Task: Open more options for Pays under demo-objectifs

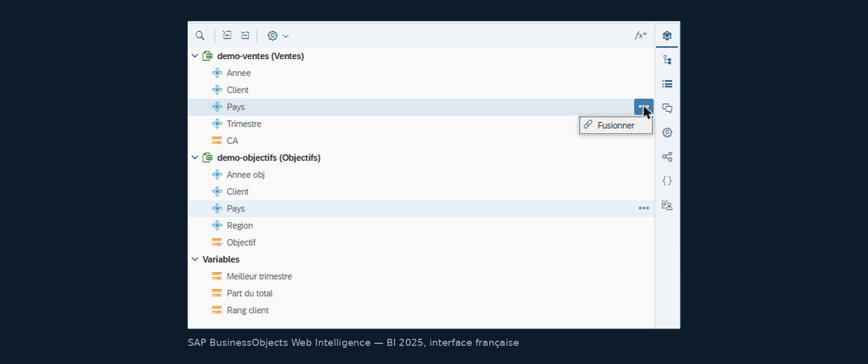Action: [x=644, y=208]
